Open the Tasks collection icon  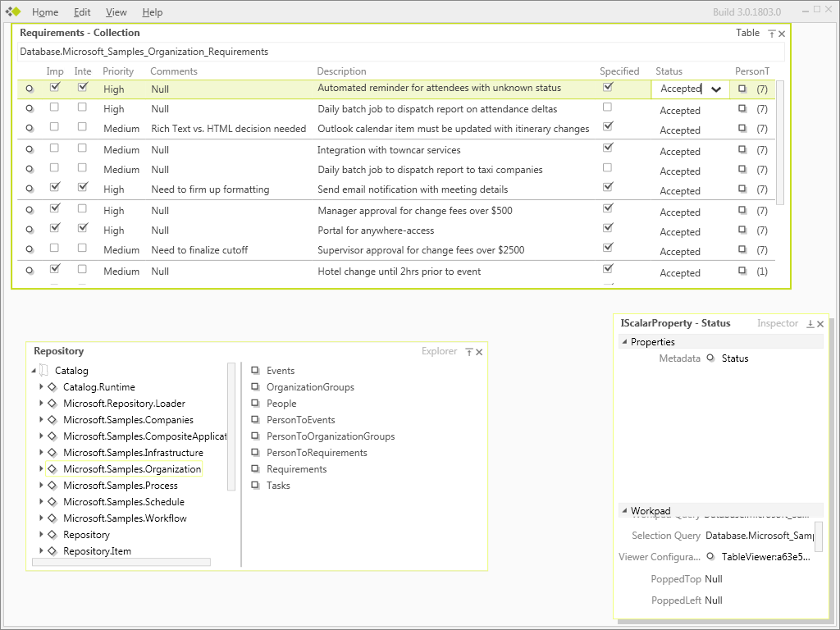[x=256, y=486]
